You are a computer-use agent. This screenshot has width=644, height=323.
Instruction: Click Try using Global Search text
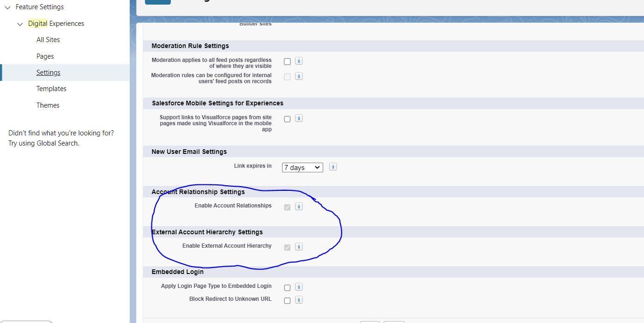coord(44,143)
